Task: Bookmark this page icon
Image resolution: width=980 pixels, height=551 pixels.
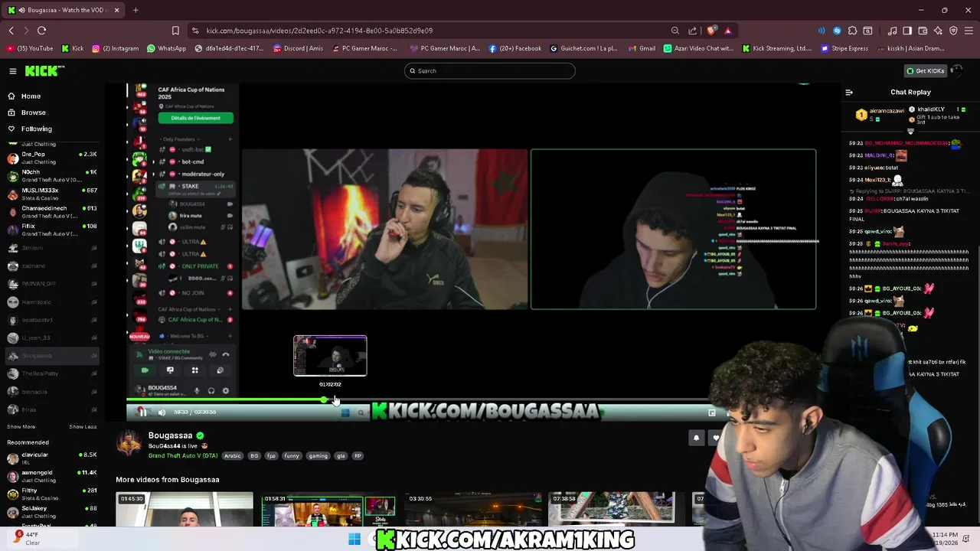Action: tap(175, 31)
